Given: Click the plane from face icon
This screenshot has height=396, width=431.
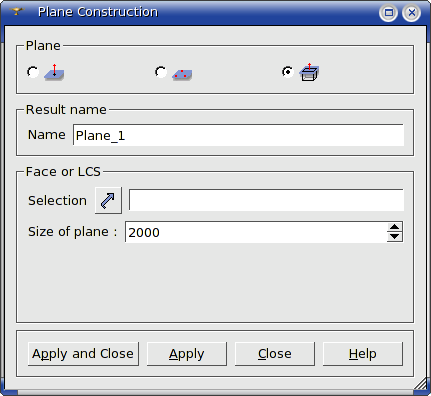Looking at the screenshot, I should pos(309,72).
